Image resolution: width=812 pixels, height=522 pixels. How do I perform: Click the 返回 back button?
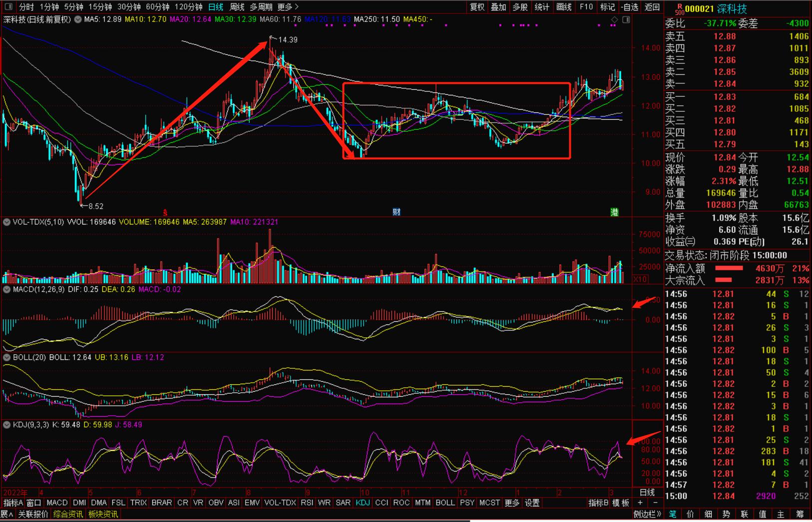pyautogui.click(x=652, y=7)
